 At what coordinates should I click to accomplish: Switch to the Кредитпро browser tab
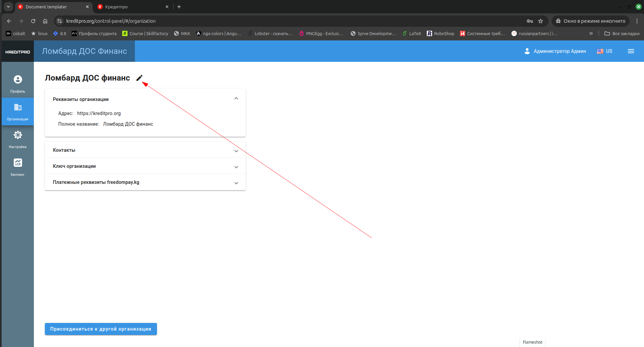130,7
